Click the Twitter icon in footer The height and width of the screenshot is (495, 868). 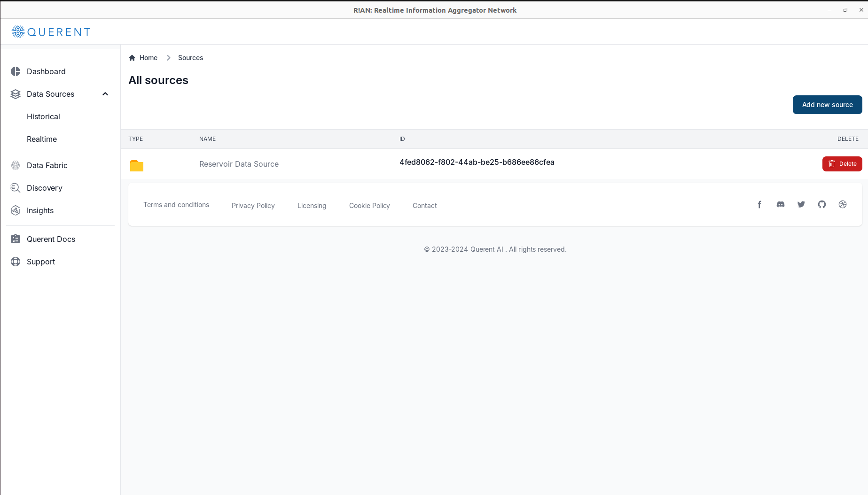coord(801,204)
